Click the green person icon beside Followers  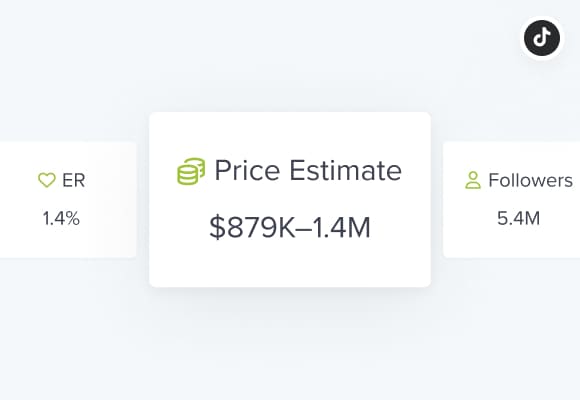(473, 180)
